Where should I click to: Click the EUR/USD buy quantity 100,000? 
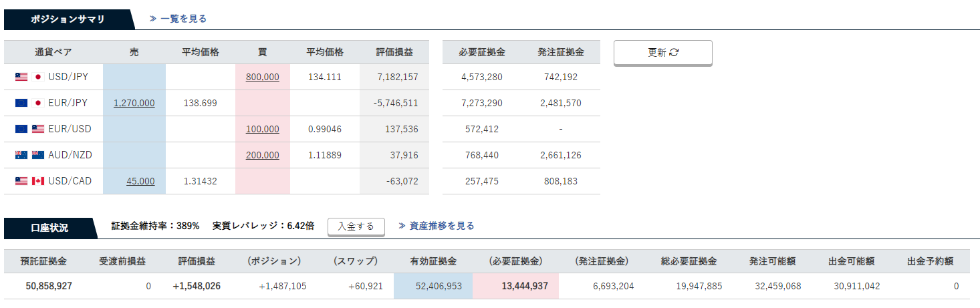click(x=263, y=129)
